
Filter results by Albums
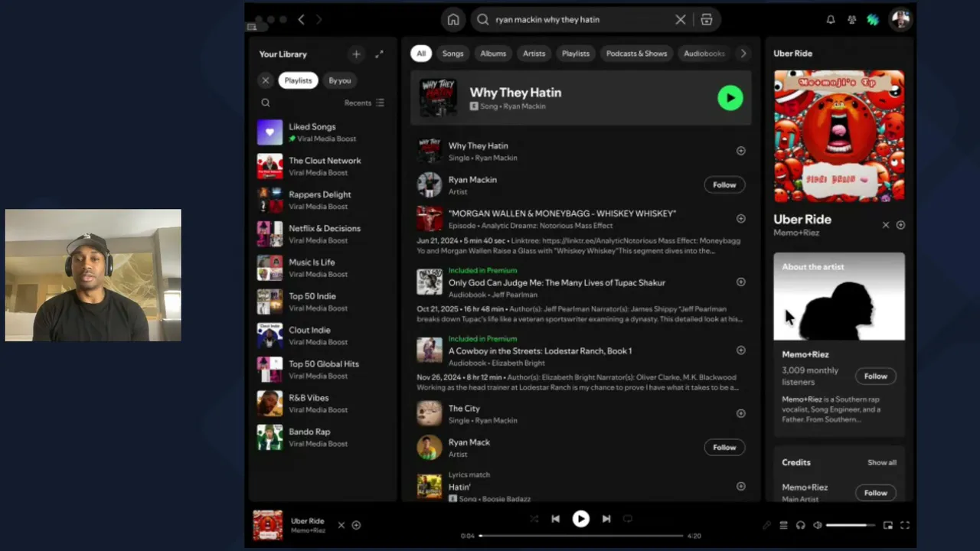493,54
